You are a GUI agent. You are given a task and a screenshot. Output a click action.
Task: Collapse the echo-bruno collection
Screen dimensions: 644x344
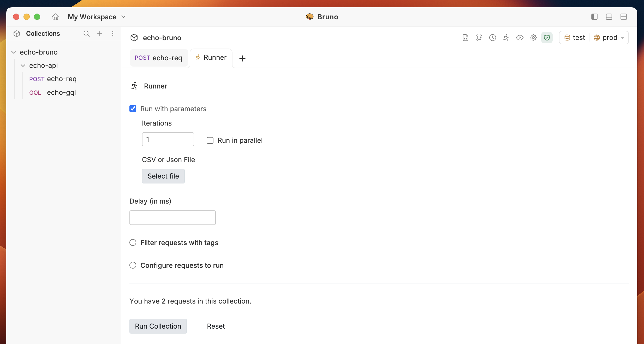(x=13, y=52)
